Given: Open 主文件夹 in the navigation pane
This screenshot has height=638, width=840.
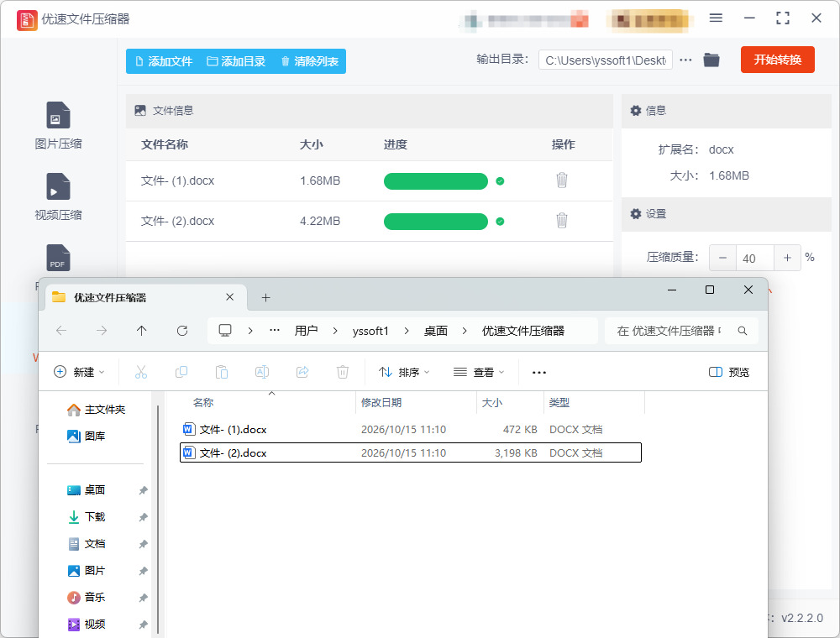Looking at the screenshot, I should click(97, 410).
